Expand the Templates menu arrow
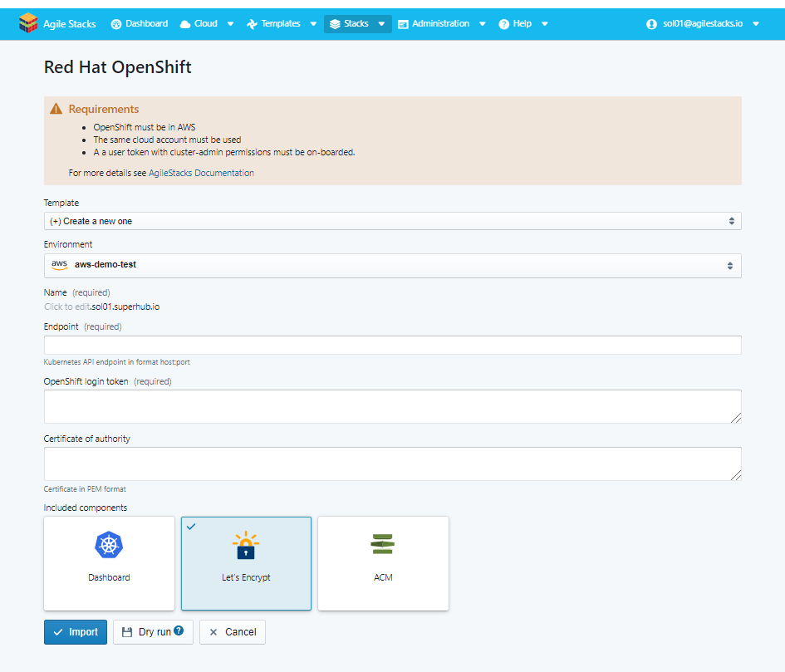This screenshot has height=672, width=785. [313, 24]
